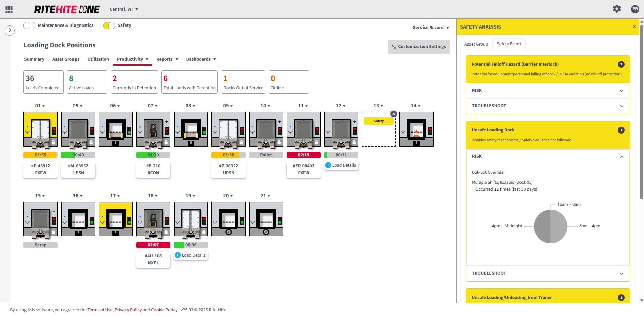Open the Utilization tab
Image resolution: width=644 pixels, height=316 pixels.
tap(98, 59)
